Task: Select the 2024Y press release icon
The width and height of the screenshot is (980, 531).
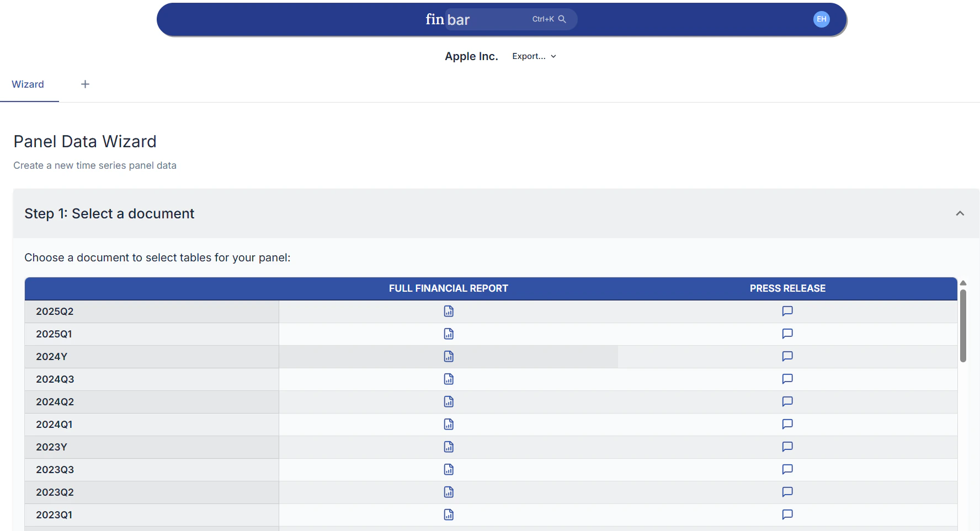Action: click(787, 356)
